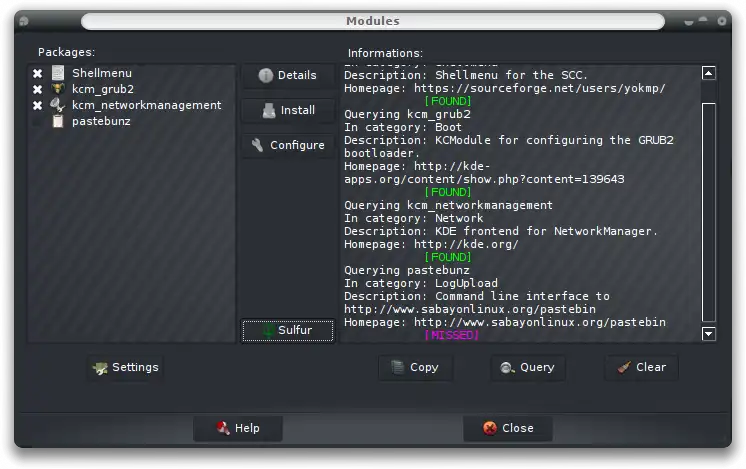Maximize the Modules window
Image resolution: width=746 pixels, height=469 pixels.
tap(703, 20)
